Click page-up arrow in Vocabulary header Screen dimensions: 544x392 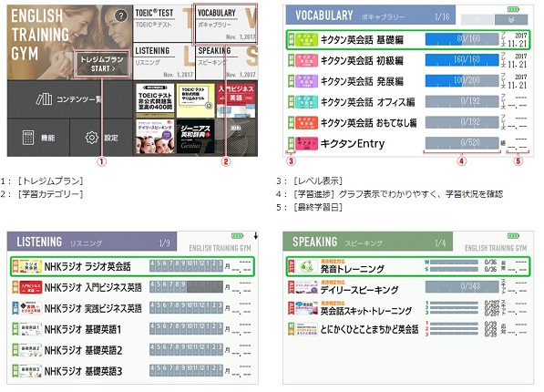point(477,20)
